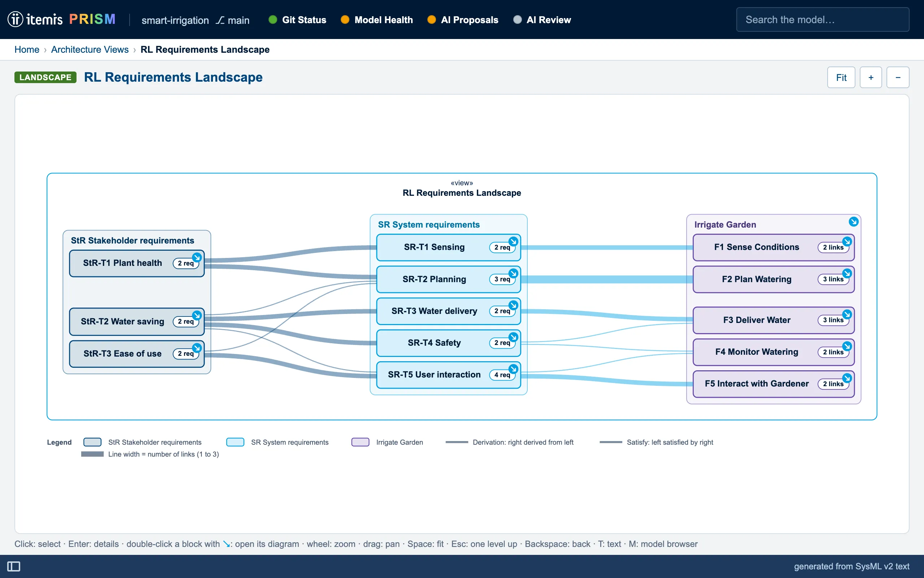Open diagram arrow on StR-T1 Plant health

(x=197, y=257)
